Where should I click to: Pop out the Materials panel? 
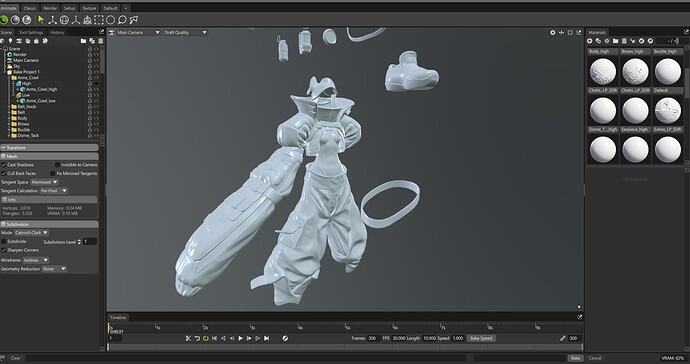pyautogui.click(x=686, y=32)
